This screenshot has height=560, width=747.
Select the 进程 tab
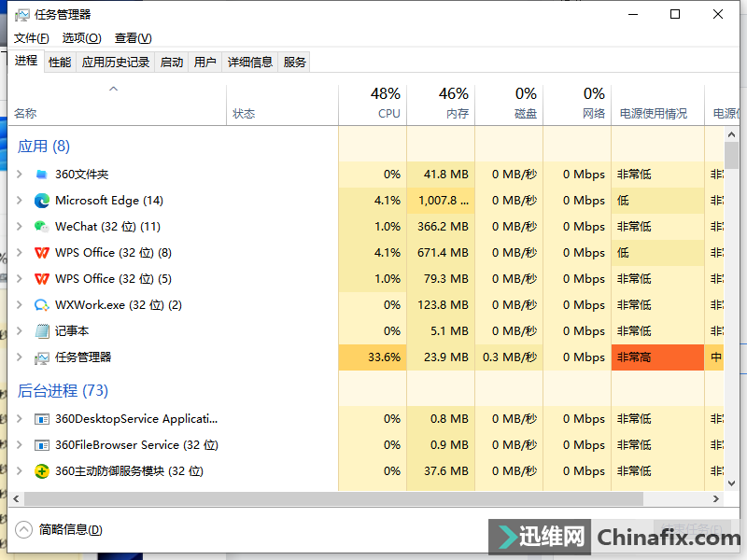(x=26, y=61)
